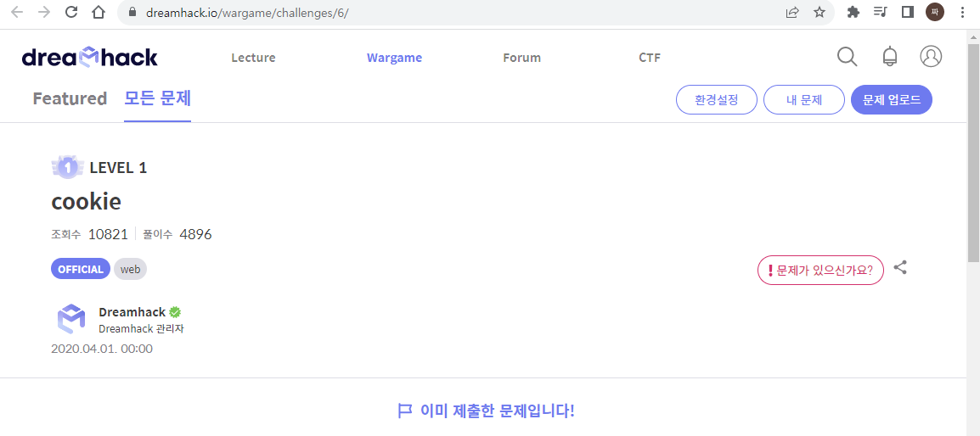This screenshot has height=436, width=980.
Task: Open Chrome three-dot menu
Action: 962,13
